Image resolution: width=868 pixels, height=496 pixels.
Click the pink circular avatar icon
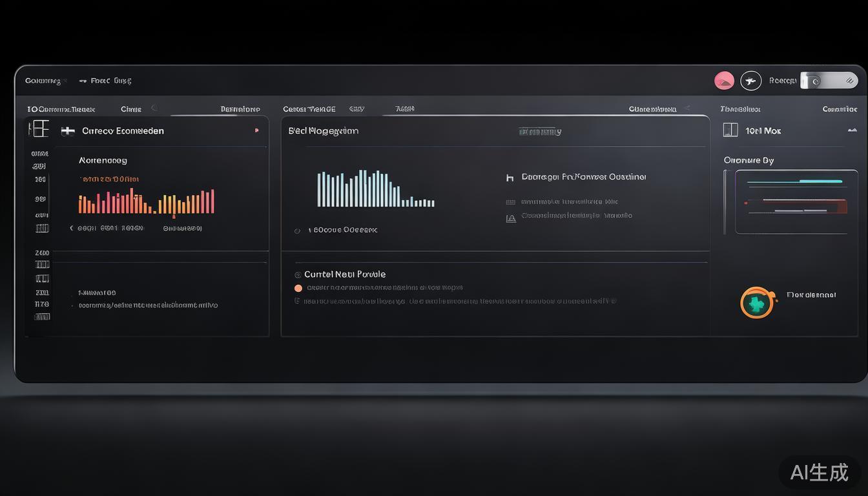(724, 81)
